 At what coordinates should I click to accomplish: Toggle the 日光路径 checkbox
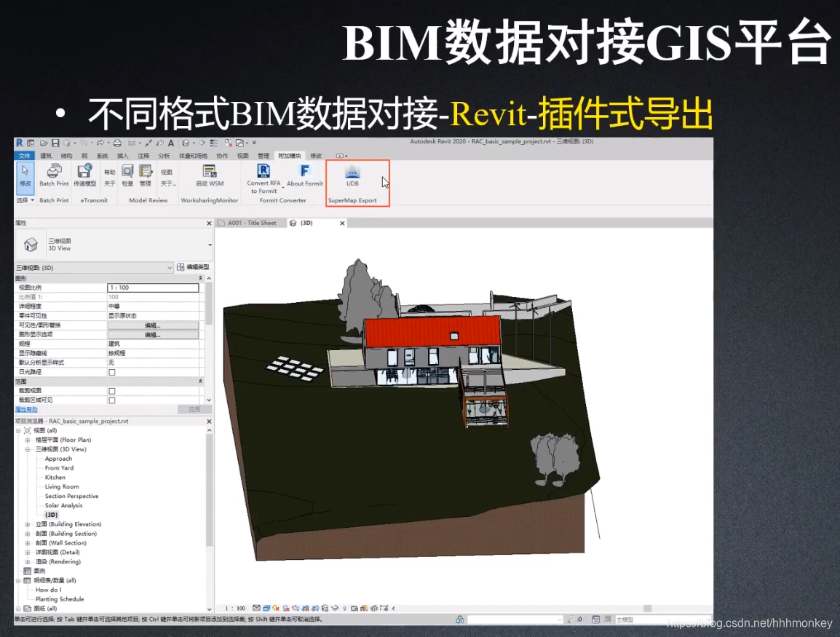112,372
